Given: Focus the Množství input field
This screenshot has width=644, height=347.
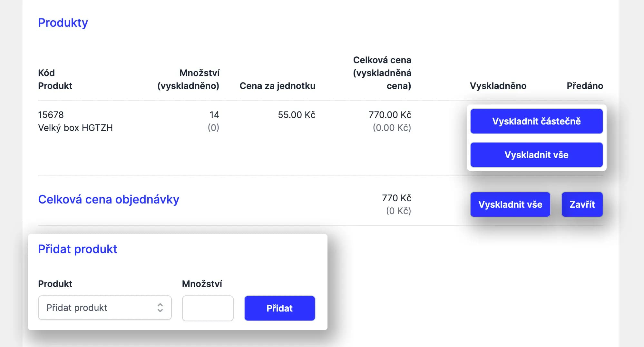Looking at the screenshot, I should 208,308.
